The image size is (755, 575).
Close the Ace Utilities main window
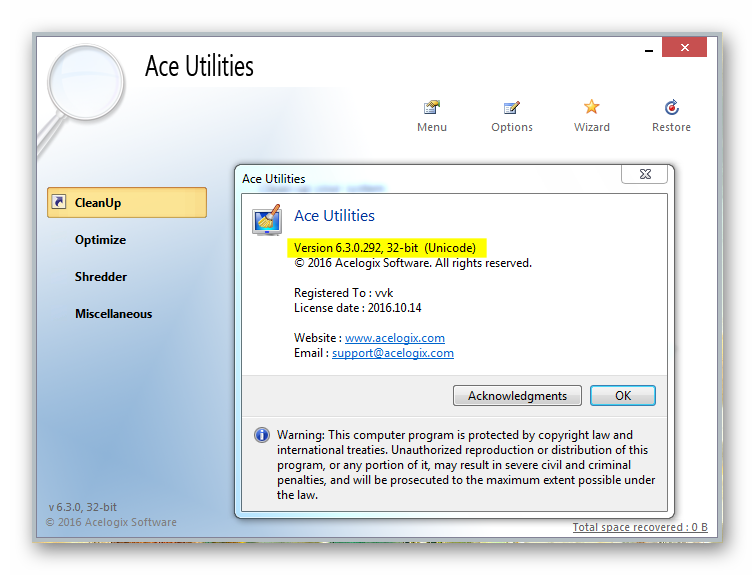684,47
